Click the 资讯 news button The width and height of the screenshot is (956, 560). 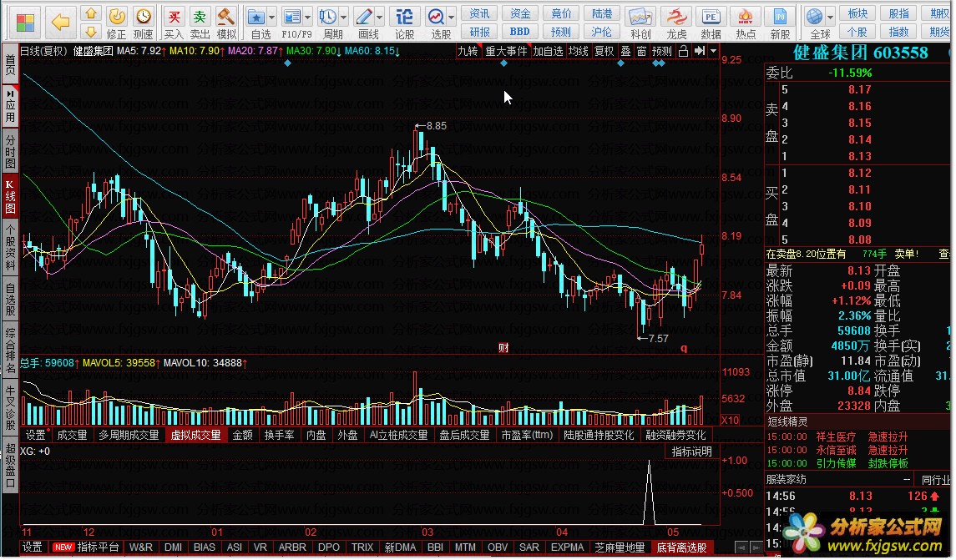point(480,13)
